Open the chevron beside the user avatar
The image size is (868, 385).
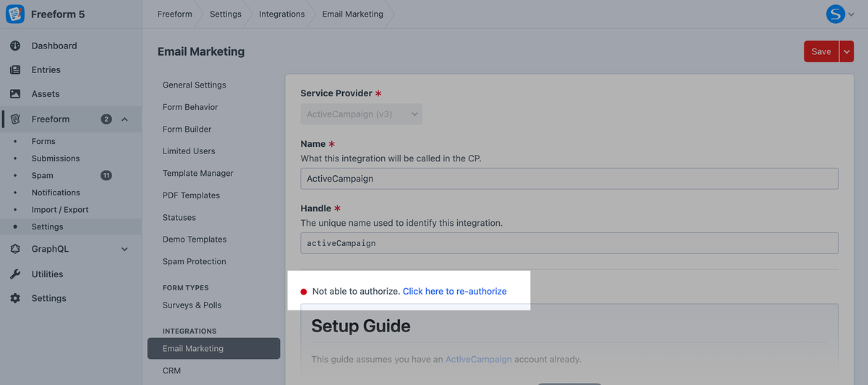coord(850,14)
